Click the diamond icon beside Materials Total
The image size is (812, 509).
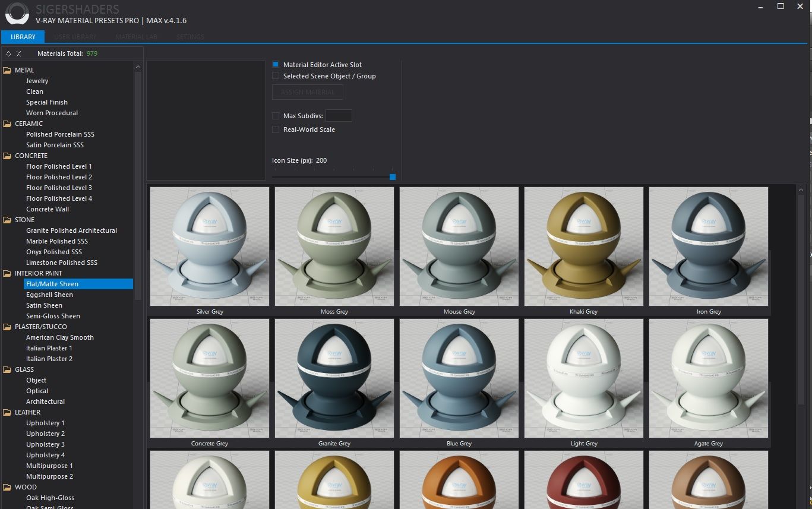click(x=8, y=53)
